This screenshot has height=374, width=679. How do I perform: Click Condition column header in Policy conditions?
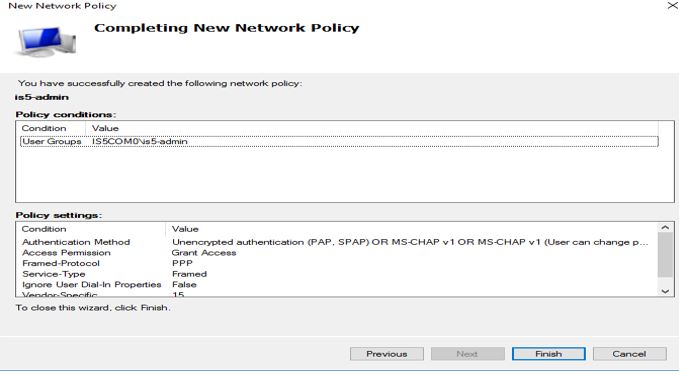pyautogui.click(x=51, y=128)
